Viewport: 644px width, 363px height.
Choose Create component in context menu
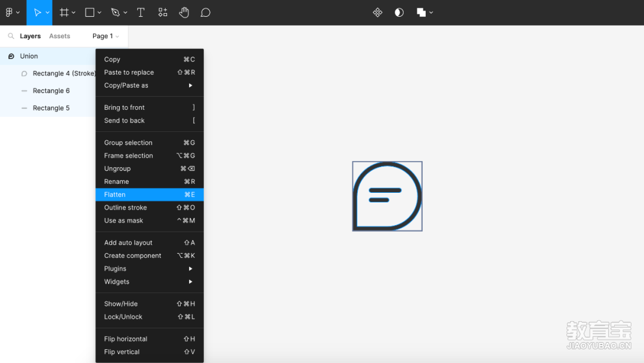point(150,256)
